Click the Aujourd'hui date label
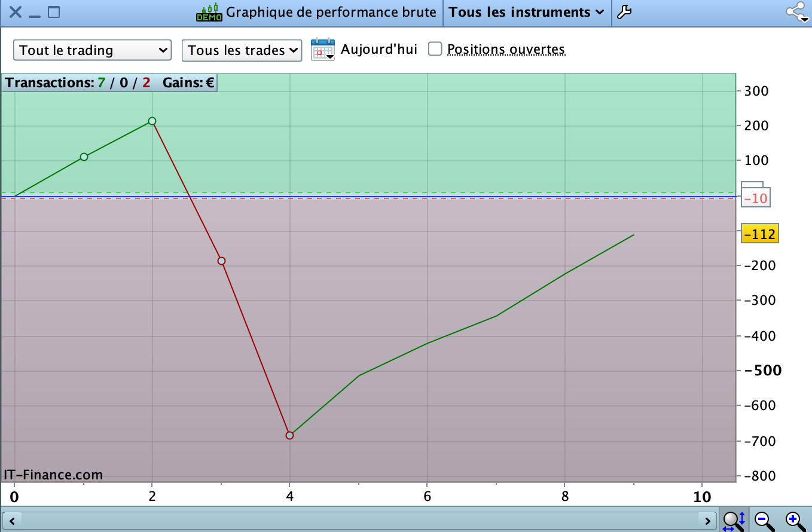The height and width of the screenshot is (532, 812). [x=379, y=49]
